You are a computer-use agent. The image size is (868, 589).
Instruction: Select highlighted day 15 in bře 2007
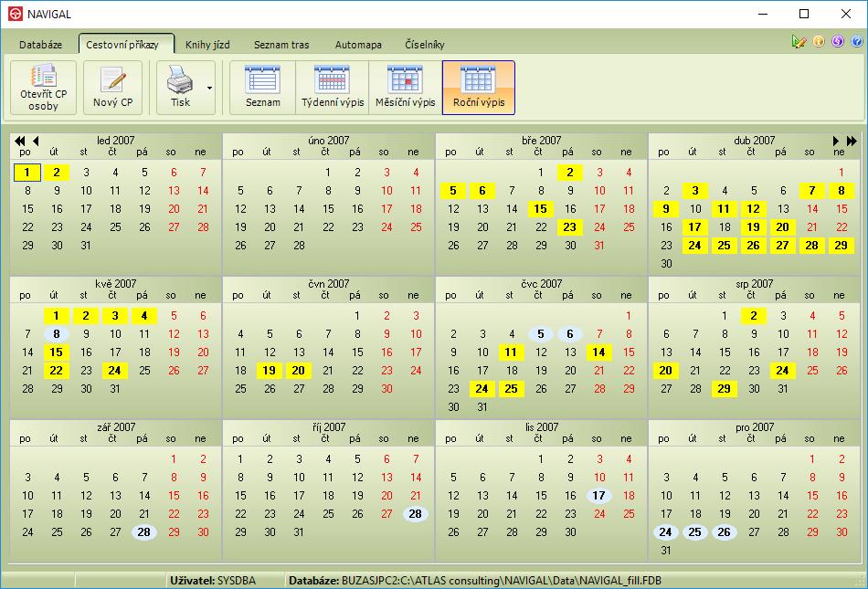(x=541, y=209)
